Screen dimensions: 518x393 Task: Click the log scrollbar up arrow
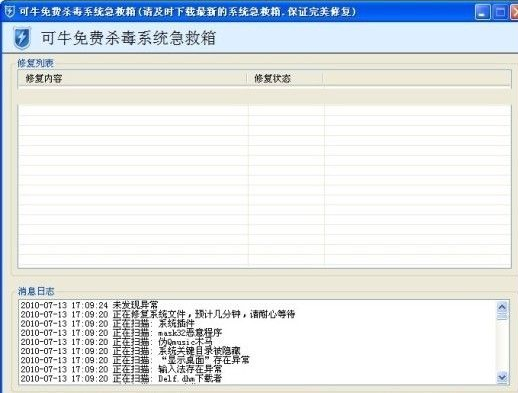[x=502, y=306]
